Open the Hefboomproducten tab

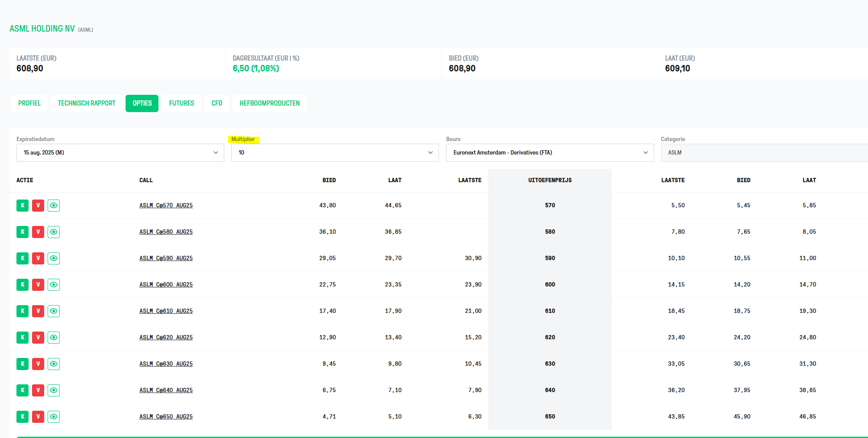[270, 103]
